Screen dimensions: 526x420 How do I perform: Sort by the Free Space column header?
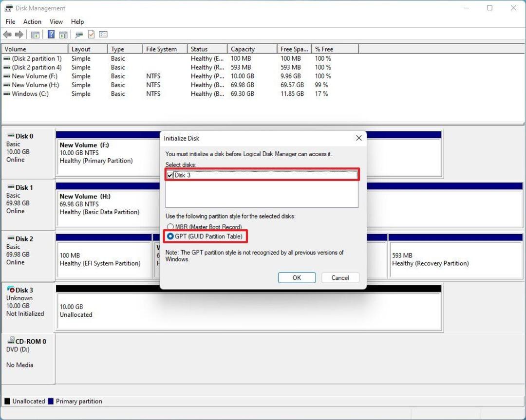click(x=295, y=49)
